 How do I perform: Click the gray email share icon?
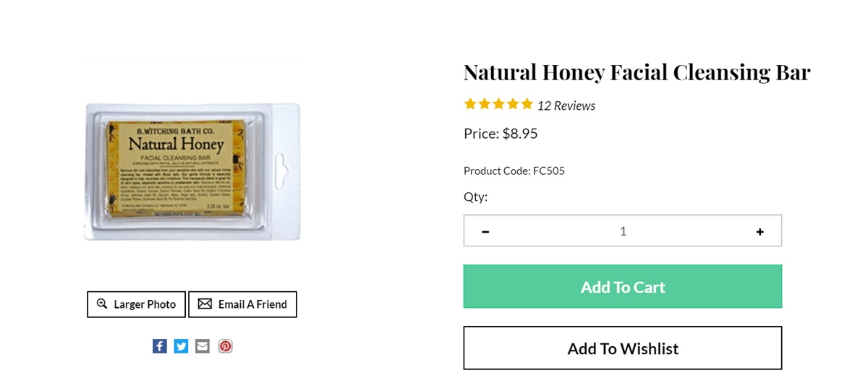coord(203,346)
